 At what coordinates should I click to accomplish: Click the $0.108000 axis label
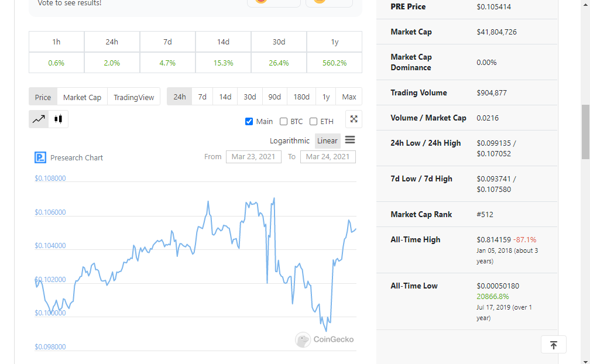tap(50, 178)
